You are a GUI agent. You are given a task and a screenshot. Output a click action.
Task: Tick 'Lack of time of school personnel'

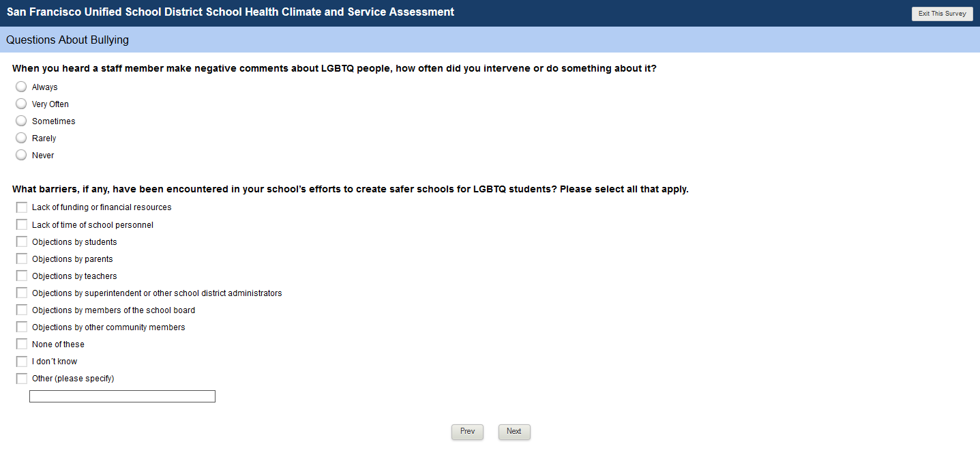[22, 224]
